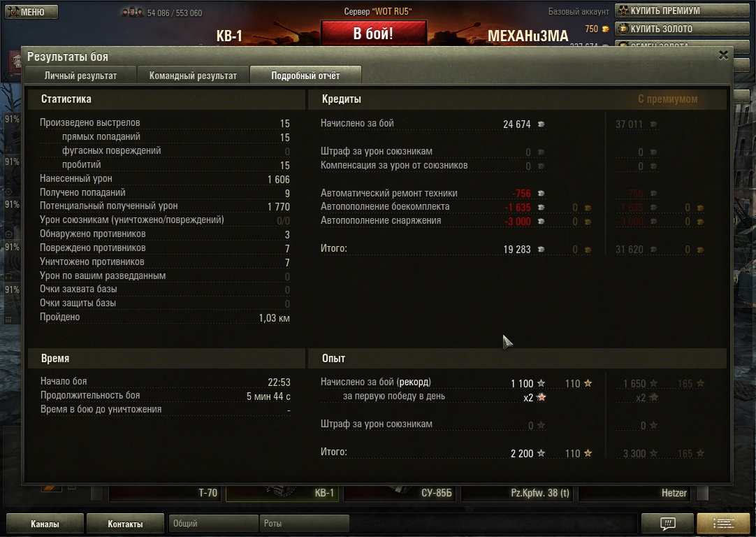Select the Подробный отчёт tab
Screen dimensions: 756x537
[x=305, y=76]
